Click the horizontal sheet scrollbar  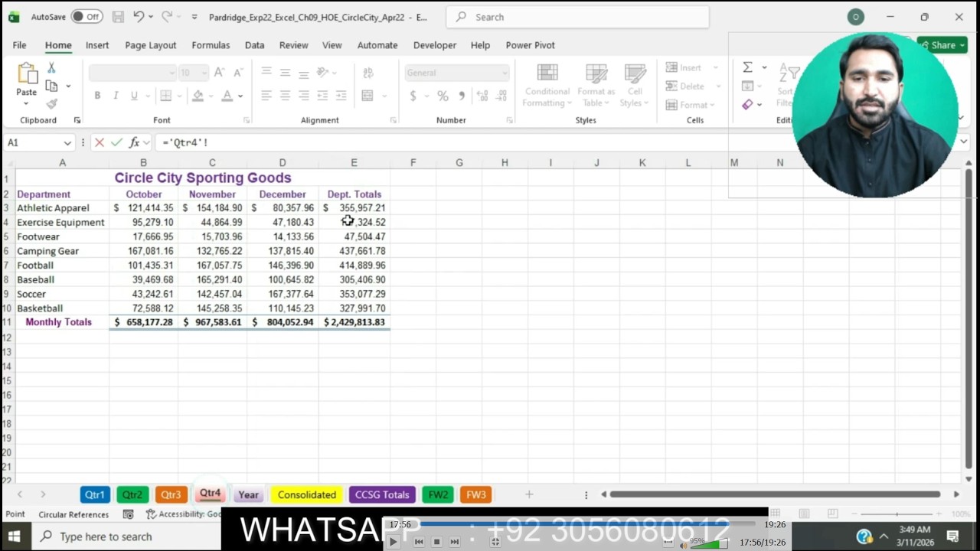point(775,494)
